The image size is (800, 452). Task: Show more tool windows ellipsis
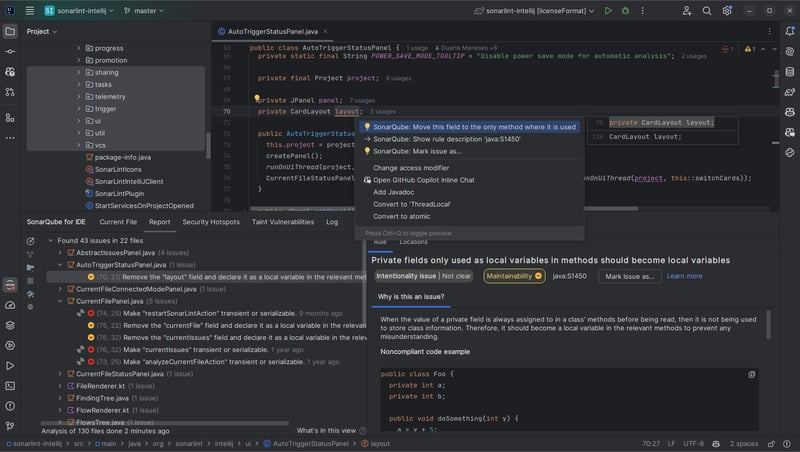(x=10, y=138)
